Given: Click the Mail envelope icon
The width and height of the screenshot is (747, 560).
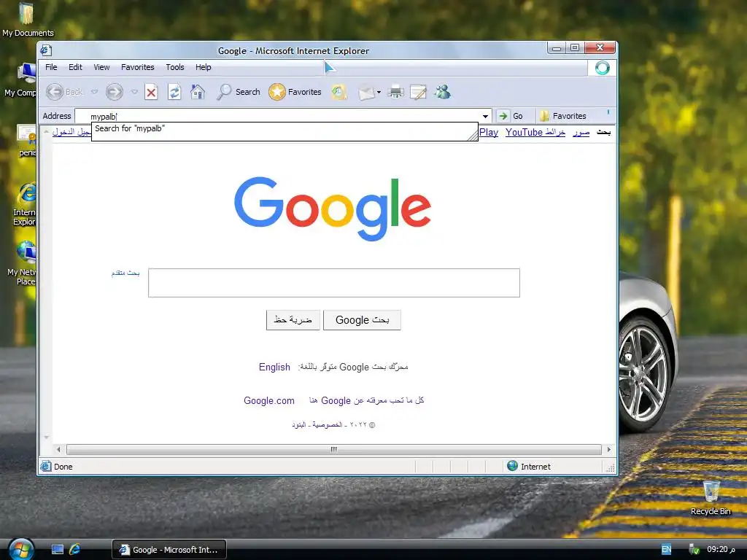Looking at the screenshot, I should [x=366, y=92].
